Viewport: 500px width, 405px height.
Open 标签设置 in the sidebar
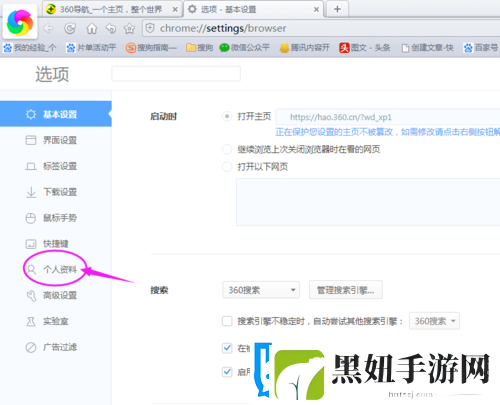click(x=56, y=166)
